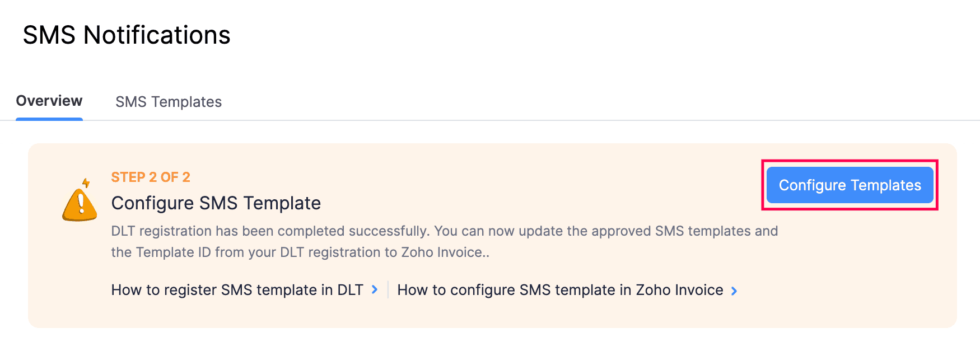
Task: Select the Overview tab
Action: tap(49, 101)
